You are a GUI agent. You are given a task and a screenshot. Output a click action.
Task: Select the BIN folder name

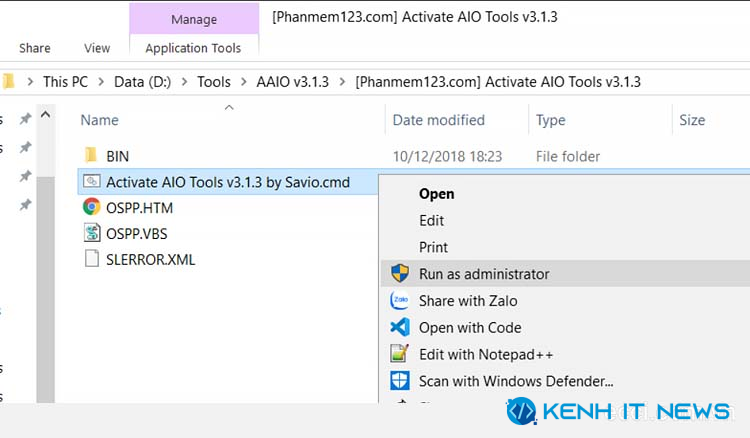point(118,156)
